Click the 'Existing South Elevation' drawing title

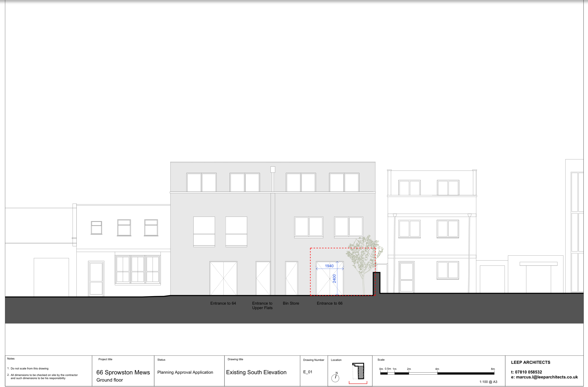pyautogui.click(x=256, y=372)
